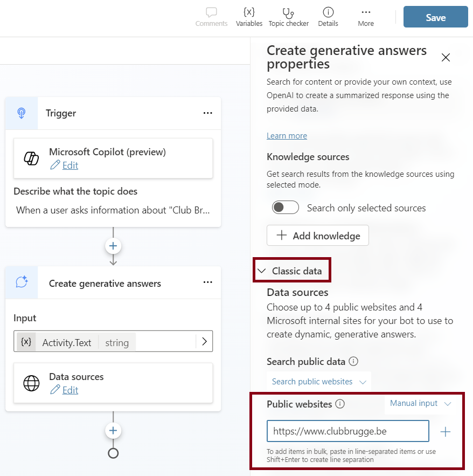
Task: Close the generative answers properties panel
Action: pyautogui.click(x=446, y=58)
